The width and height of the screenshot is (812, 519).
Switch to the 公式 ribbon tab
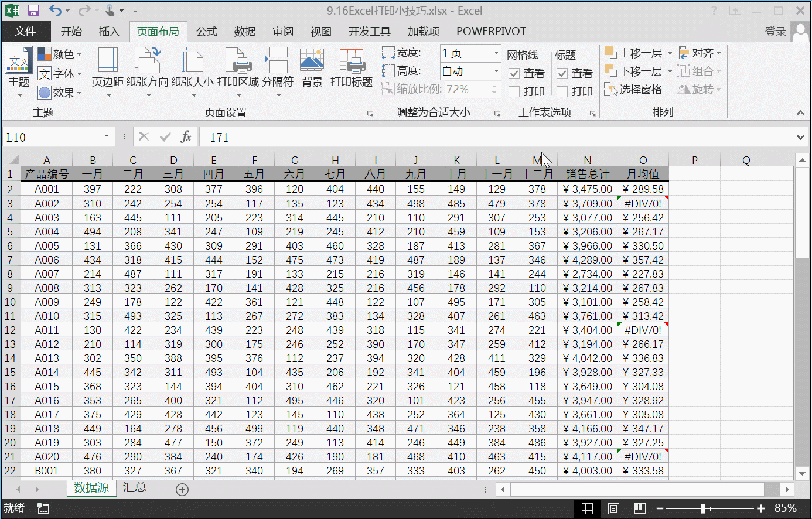pos(206,32)
